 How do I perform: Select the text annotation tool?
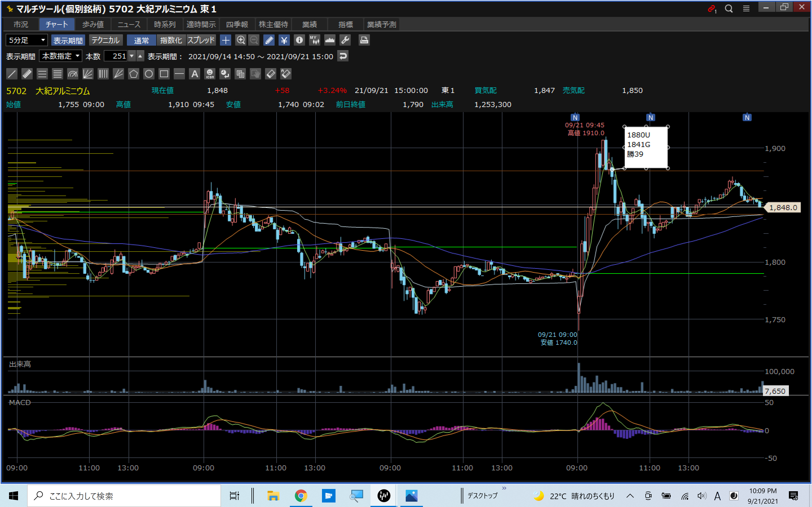coord(195,74)
